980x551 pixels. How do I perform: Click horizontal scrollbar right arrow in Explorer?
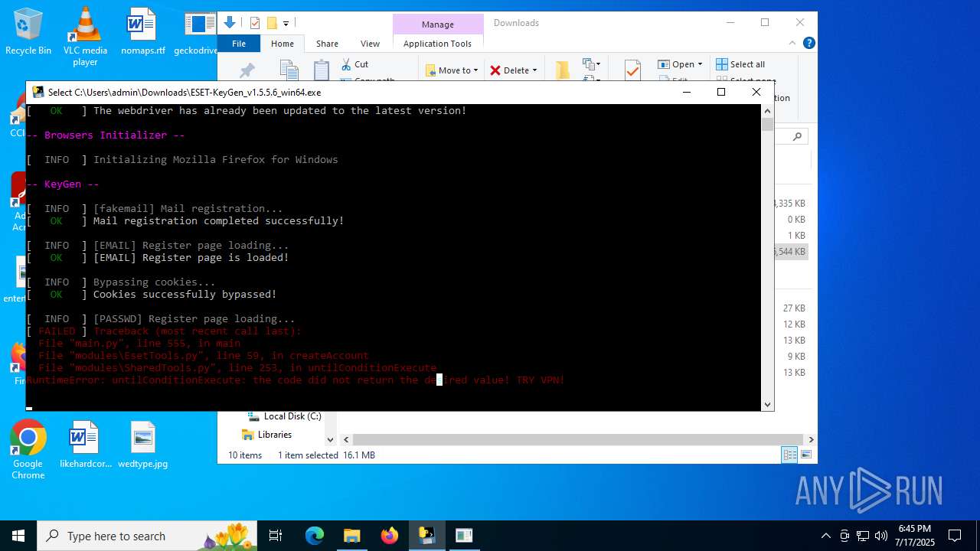coord(811,439)
